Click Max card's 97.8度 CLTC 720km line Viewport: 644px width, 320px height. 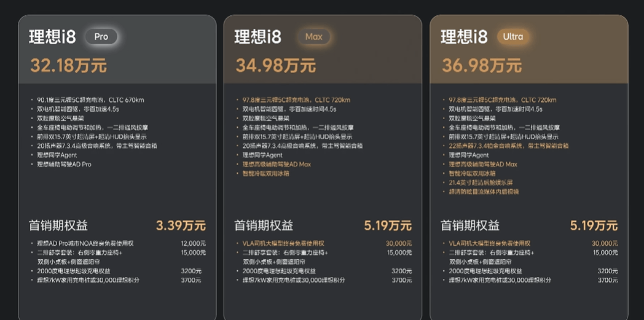[x=296, y=100]
